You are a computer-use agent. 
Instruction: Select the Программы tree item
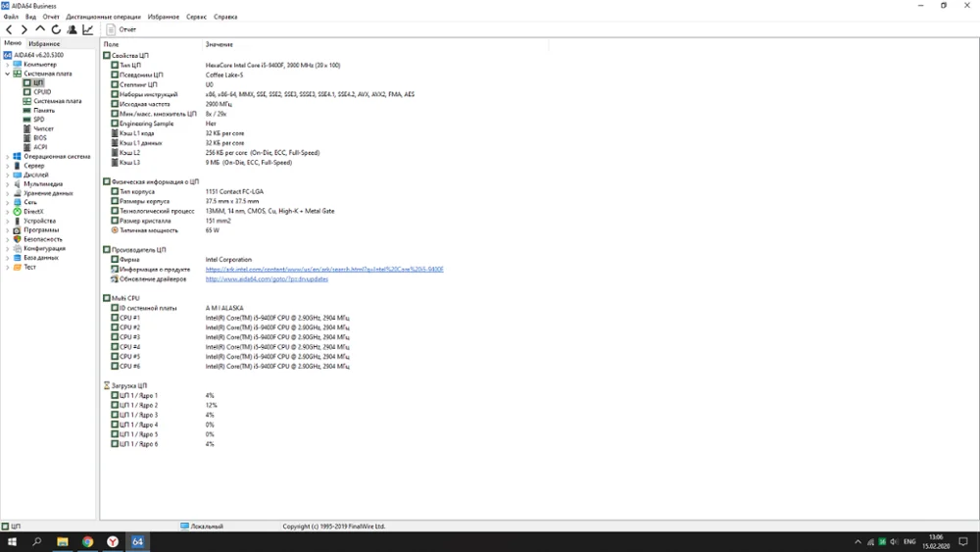[41, 230]
